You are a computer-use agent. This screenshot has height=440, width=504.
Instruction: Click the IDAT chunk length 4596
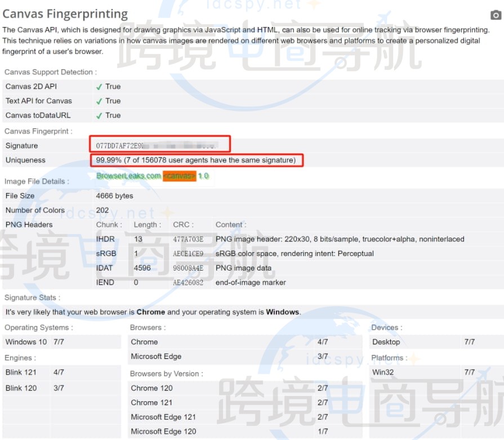[x=142, y=268]
